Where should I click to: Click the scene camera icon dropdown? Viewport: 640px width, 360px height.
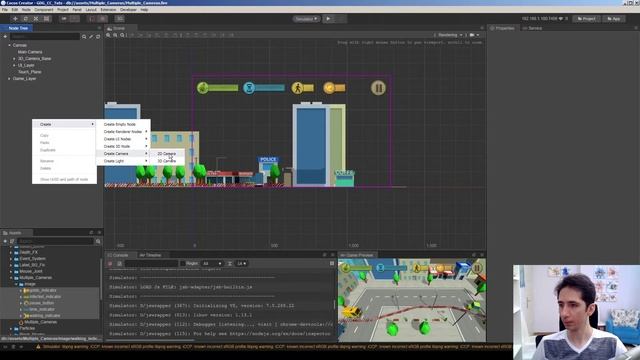475,35
